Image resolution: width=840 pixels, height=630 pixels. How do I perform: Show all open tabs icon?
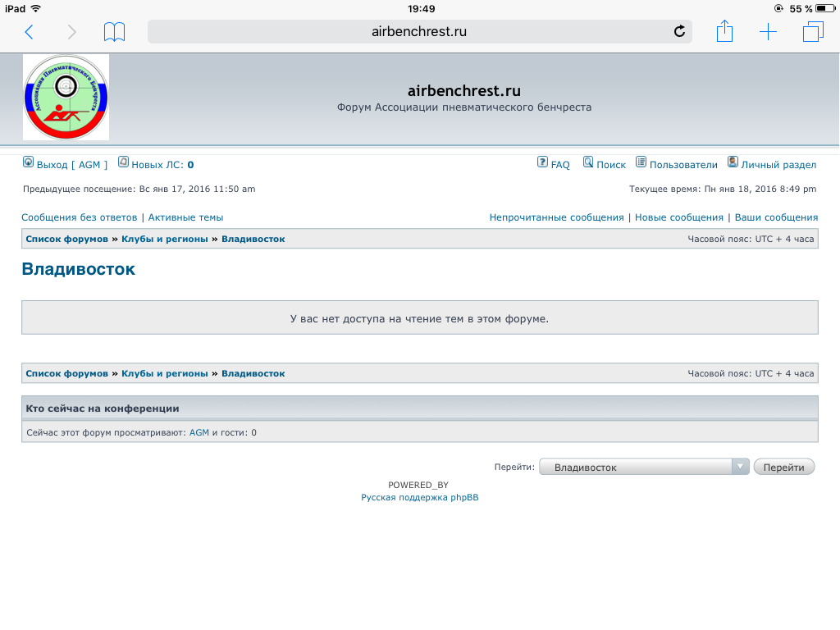click(x=812, y=32)
